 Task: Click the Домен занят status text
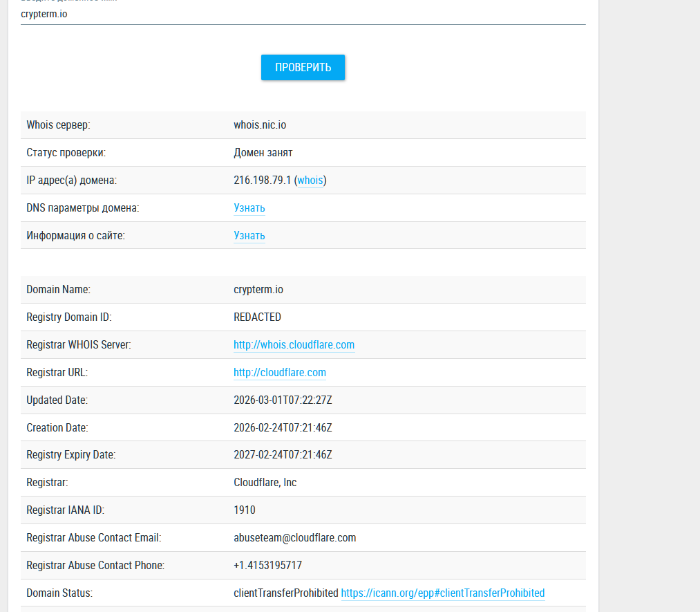click(x=263, y=153)
